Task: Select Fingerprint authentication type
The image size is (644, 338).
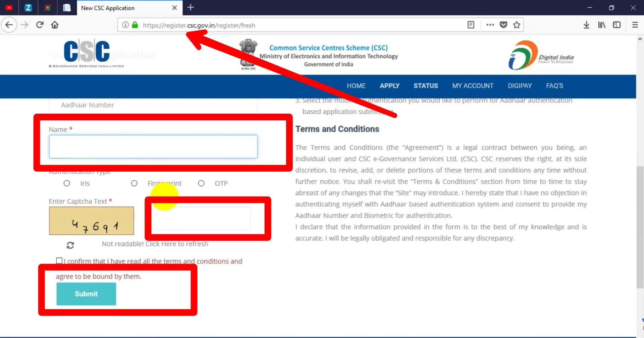Action: coord(134,183)
